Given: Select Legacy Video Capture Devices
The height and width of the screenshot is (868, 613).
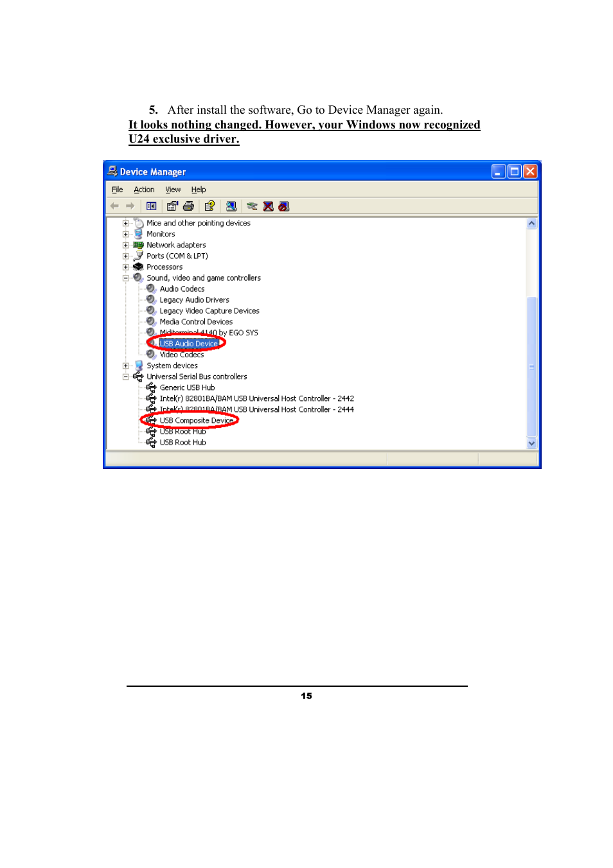Looking at the screenshot, I should click(209, 311).
